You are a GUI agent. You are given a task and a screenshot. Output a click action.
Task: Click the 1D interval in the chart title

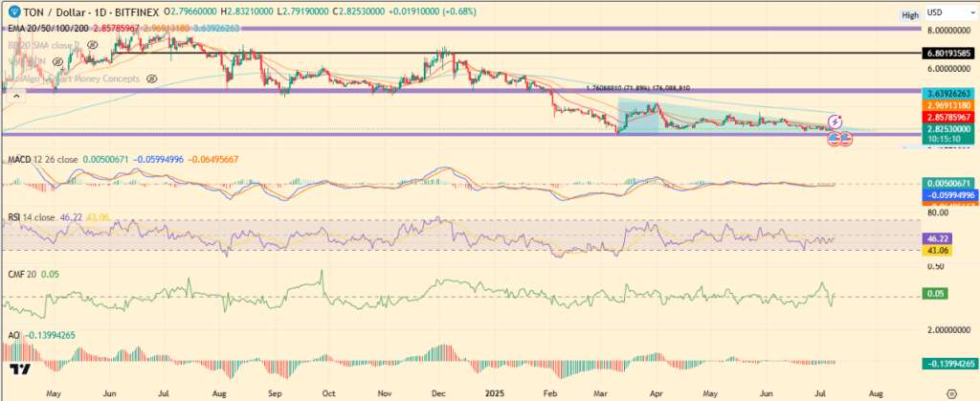pos(99,12)
